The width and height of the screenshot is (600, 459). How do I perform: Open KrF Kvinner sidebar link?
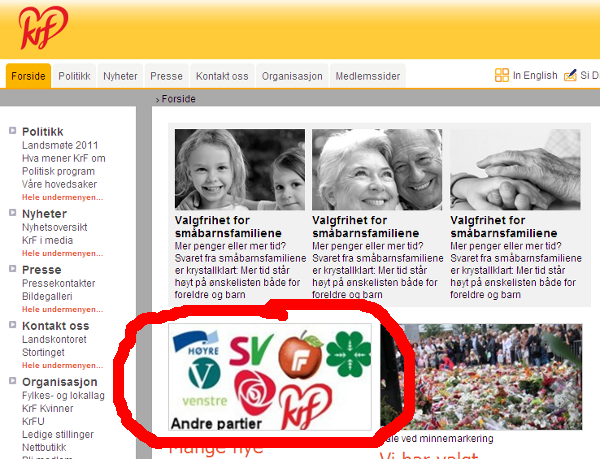47,409
